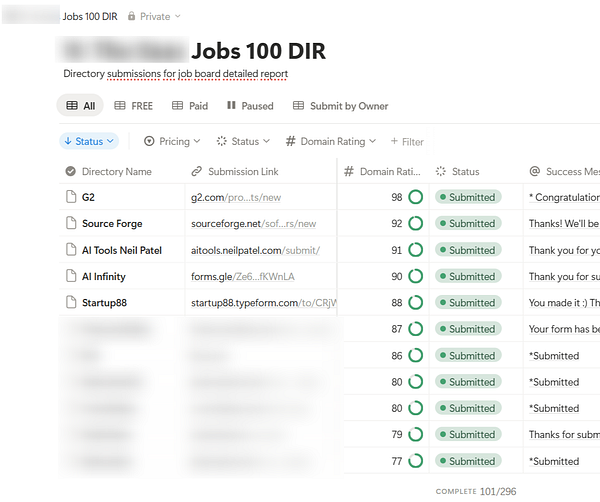600x502 pixels.
Task: Switch to Submit by Owner tab
Action: 341,106
